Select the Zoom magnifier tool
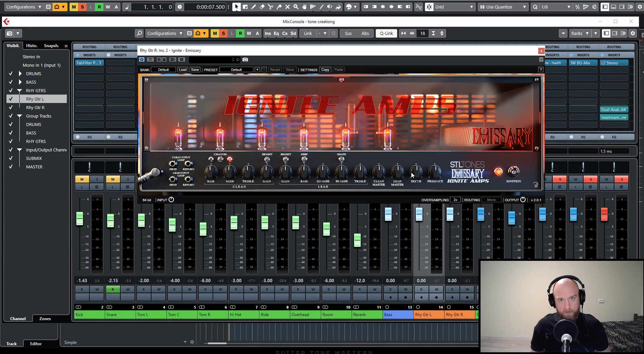Image resolution: width=644 pixels, height=354 pixels. (296, 7)
